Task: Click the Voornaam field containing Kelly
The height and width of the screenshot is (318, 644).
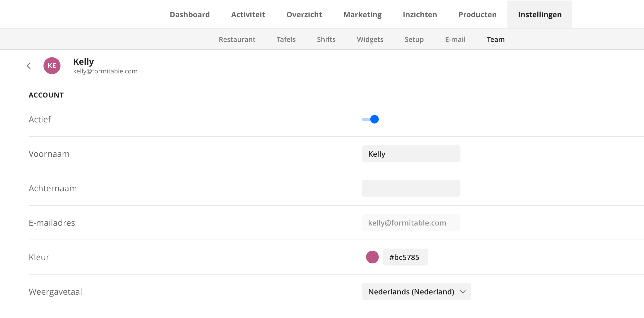Action: tap(411, 154)
